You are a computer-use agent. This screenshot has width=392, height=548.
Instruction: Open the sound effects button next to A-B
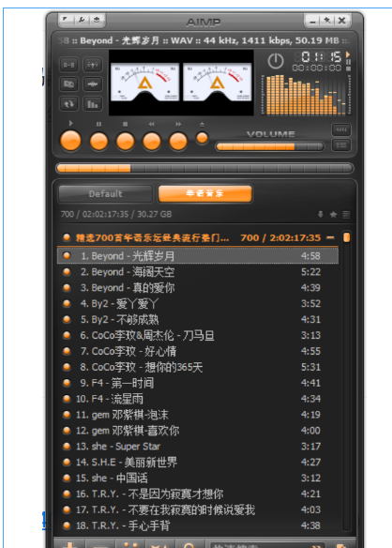click(x=92, y=65)
